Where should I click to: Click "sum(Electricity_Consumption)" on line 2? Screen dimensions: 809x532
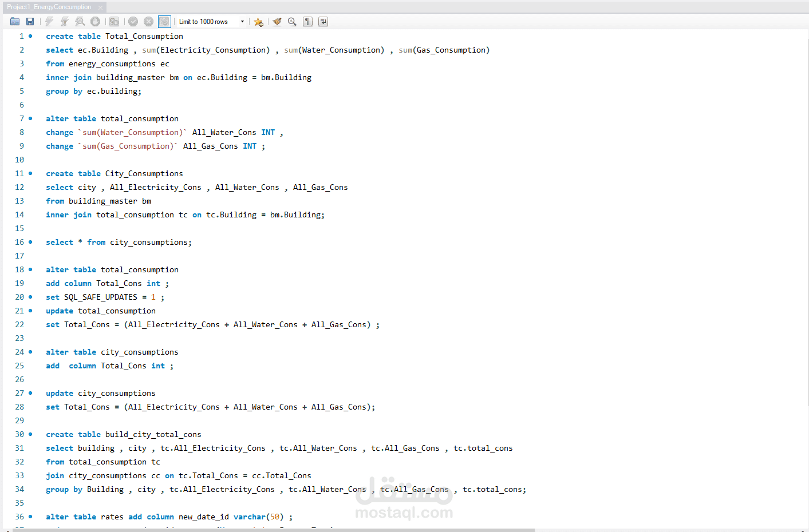[x=206, y=50]
